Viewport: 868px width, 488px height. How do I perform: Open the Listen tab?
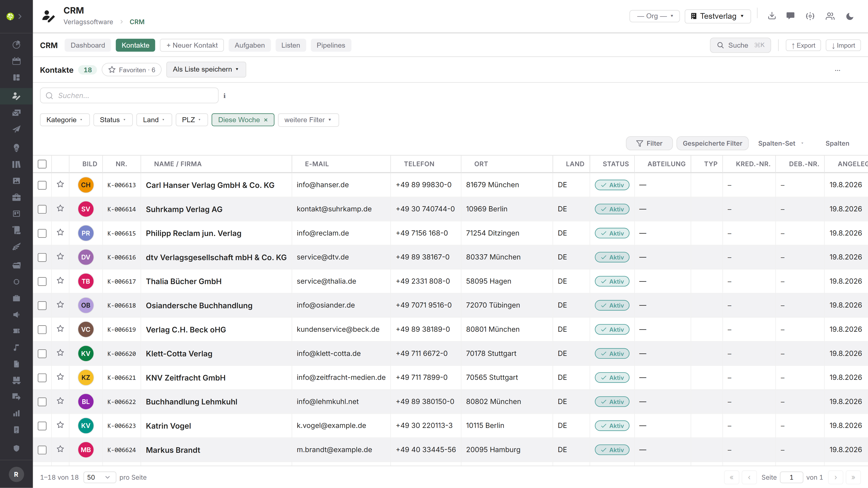tap(290, 45)
